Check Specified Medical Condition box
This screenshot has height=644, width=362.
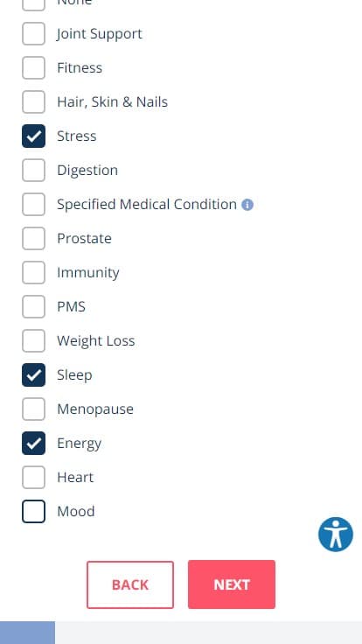(33, 204)
